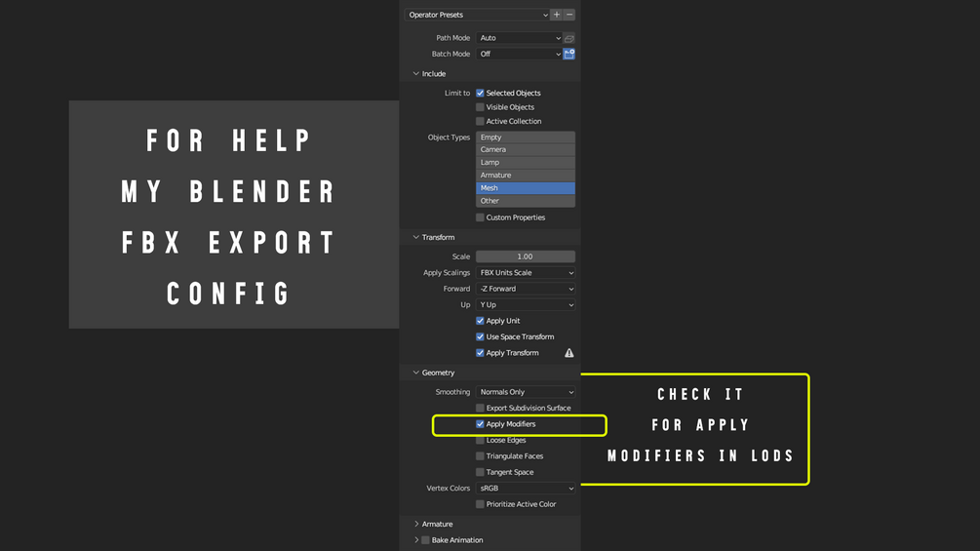The height and width of the screenshot is (551, 980).
Task: Expand the Bake Animation section
Action: coord(416,540)
